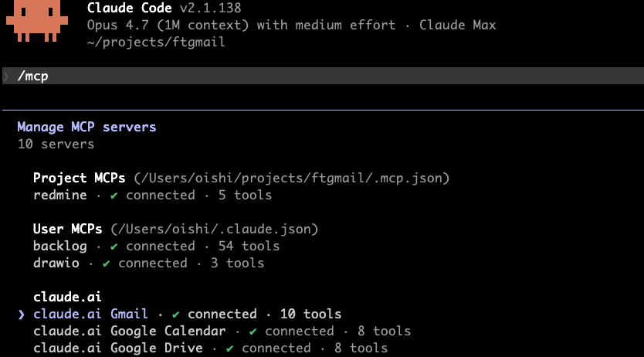Select the redmine MCP server row
The width and height of the screenshot is (644, 357).
152,195
